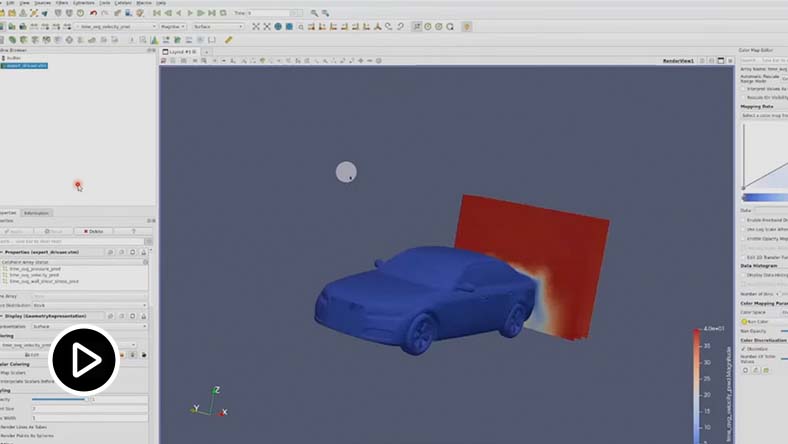
Task: Click the Undo arrow icon in toolbar
Action: pos(91,13)
